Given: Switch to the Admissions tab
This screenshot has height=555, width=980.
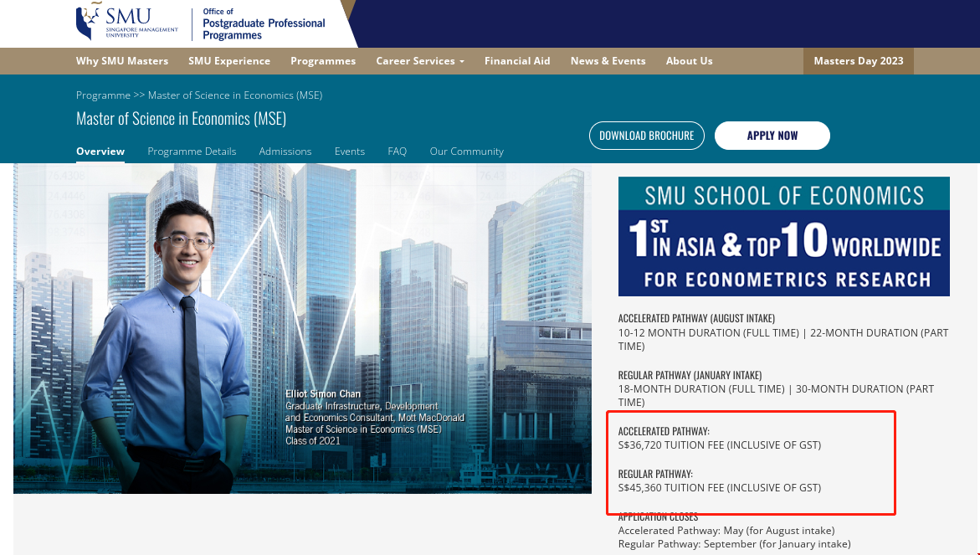Looking at the screenshot, I should 285,152.
